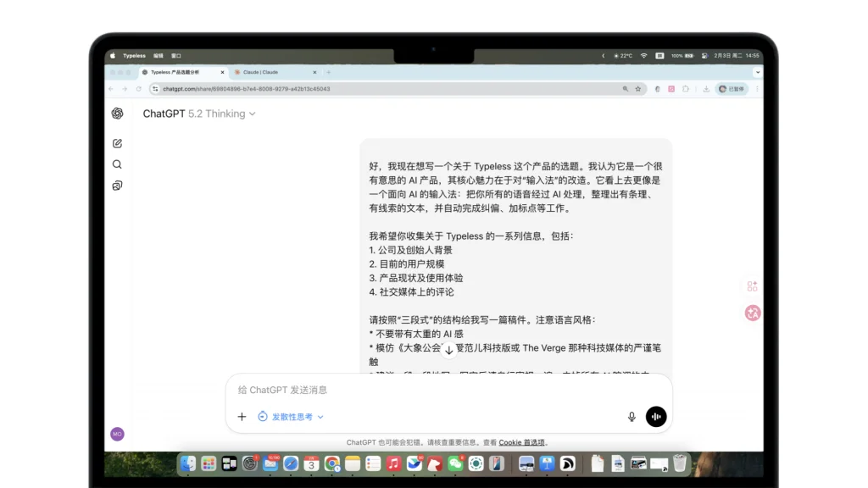Open the 窗口 menu in the menu bar
The image size is (868, 488).
tap(176, 55)
